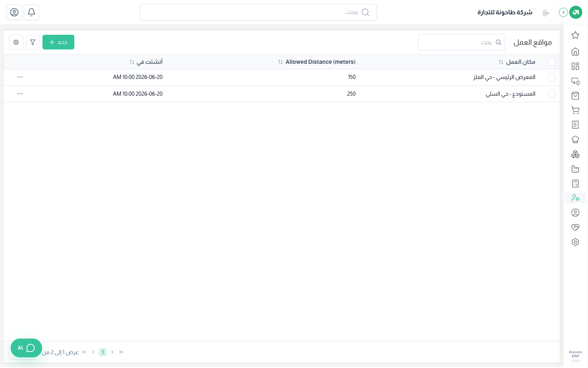Focus the global search field in top bar

coord(258,12)
